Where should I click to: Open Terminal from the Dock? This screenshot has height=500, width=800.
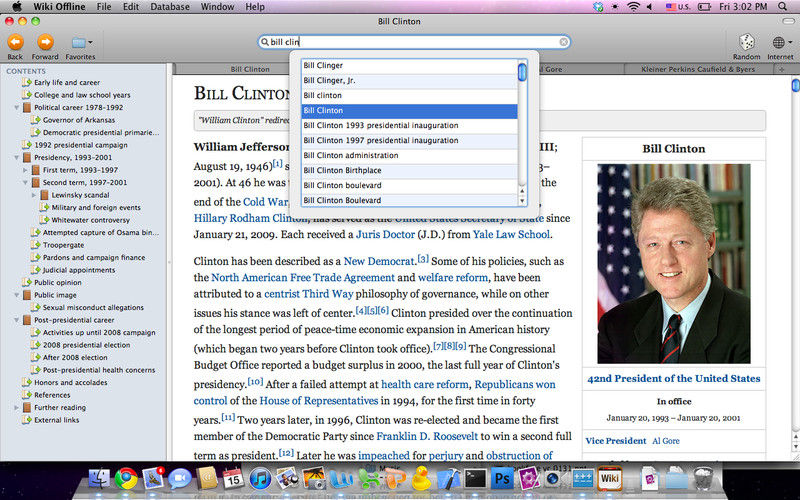coord(475,479)
